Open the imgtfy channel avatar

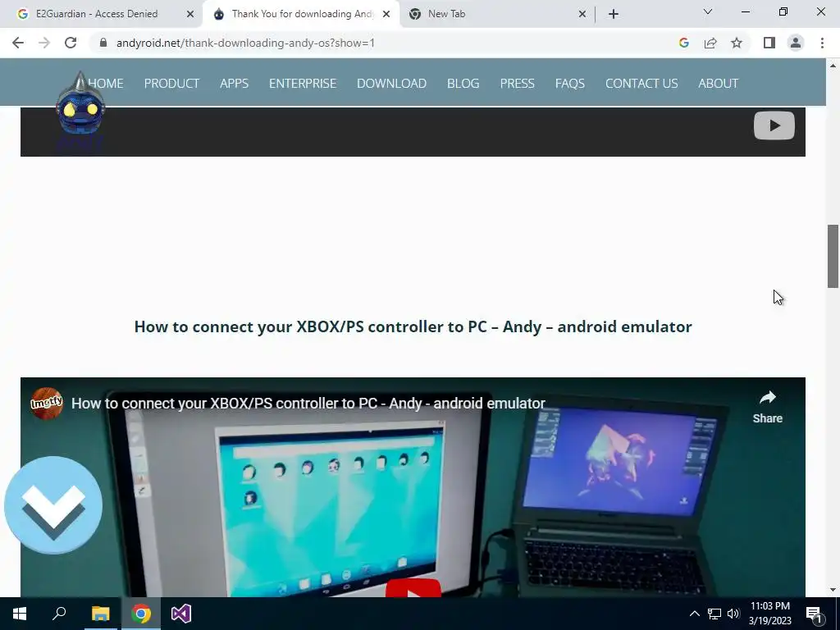[x=47, y=403]
